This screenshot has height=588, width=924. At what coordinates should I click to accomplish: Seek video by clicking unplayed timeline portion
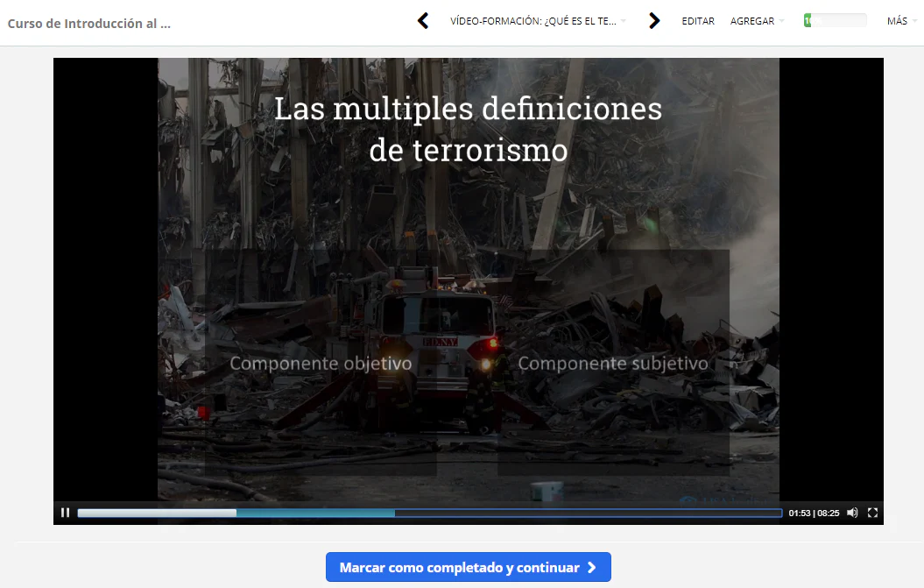pos(587,513)
